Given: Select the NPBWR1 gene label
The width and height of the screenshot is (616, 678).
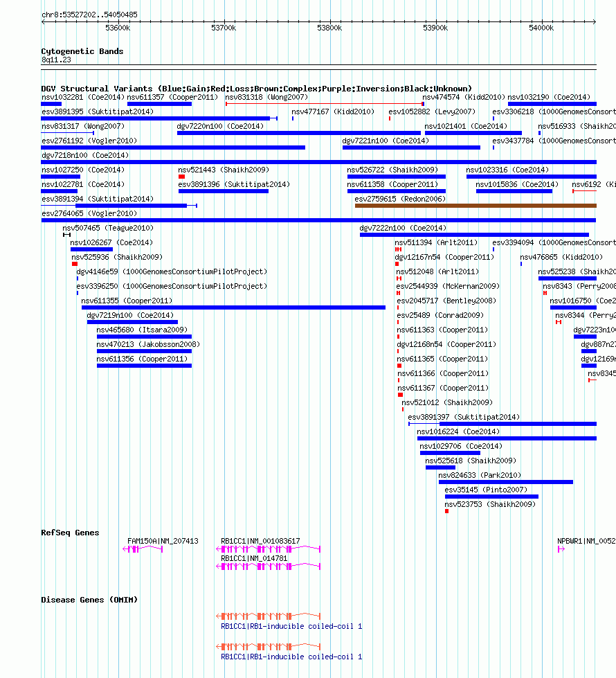Looking at the screenshot, I should click(586, 542).
